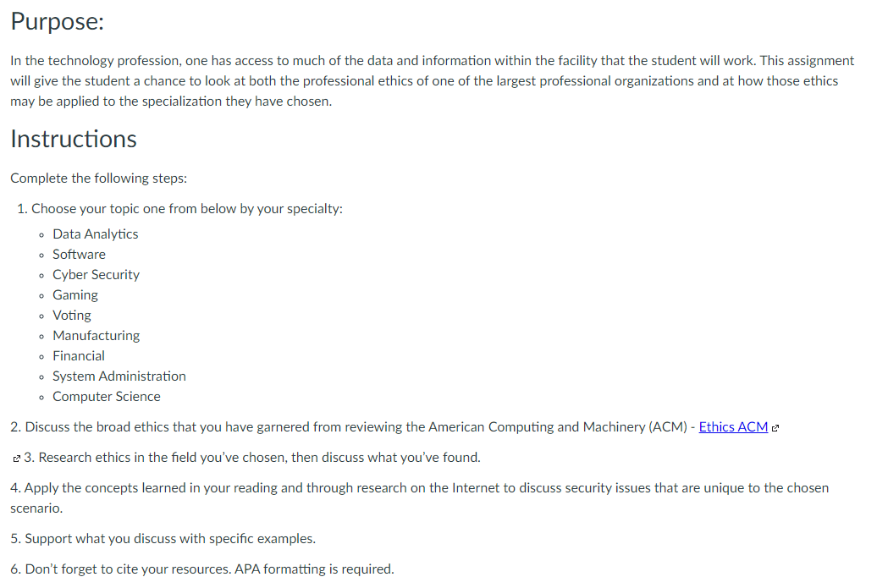Click step 1 'Choose your topic' text
Image resolution: width=877 pixels, height=588 pixels.
pyautogui.click(x=179, y=209)
